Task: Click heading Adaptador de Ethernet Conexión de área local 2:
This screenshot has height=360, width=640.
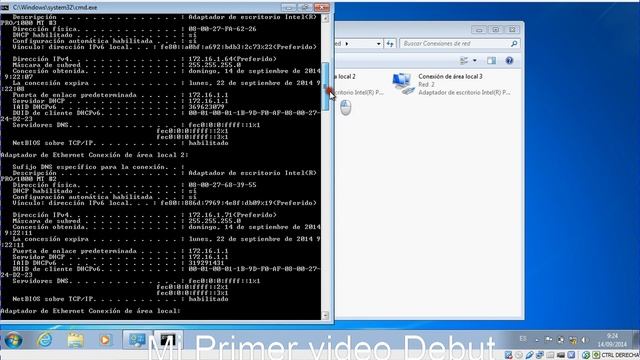Action: tap(94, 155)
